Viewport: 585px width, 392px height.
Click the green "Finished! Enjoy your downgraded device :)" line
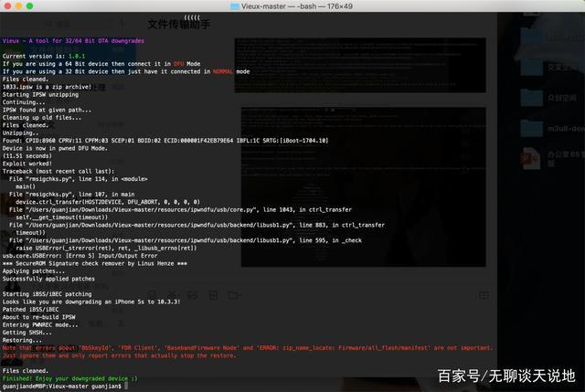point(69,378)
